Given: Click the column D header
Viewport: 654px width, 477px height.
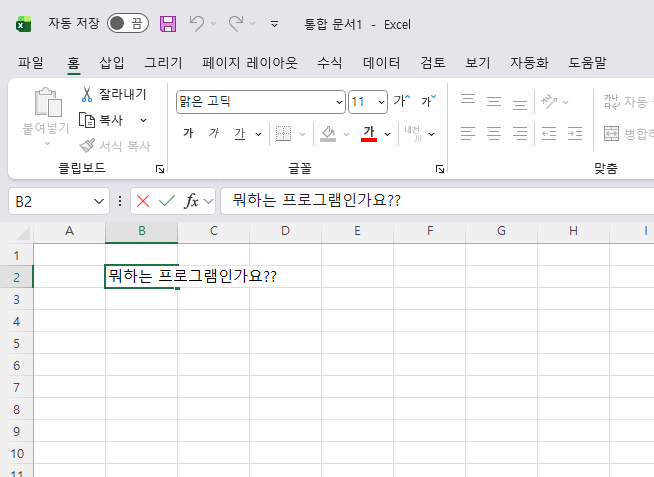Looking at the screenshot, I should click(285, 231).
